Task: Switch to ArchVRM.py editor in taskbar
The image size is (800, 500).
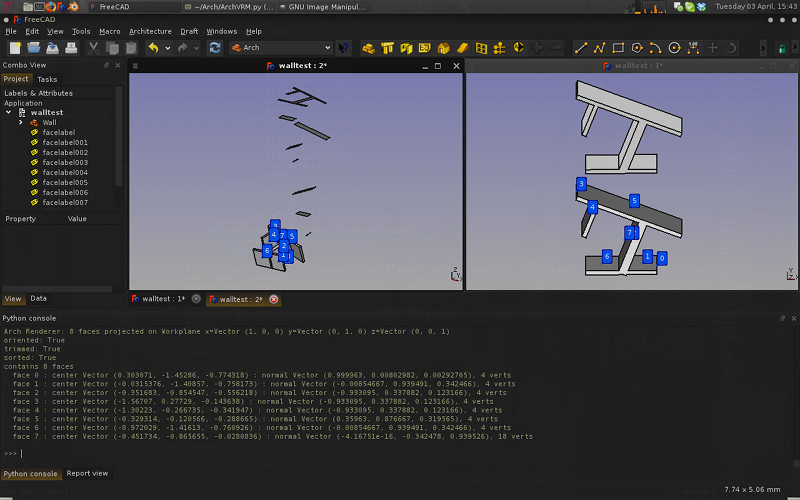Action: [230, 7]
